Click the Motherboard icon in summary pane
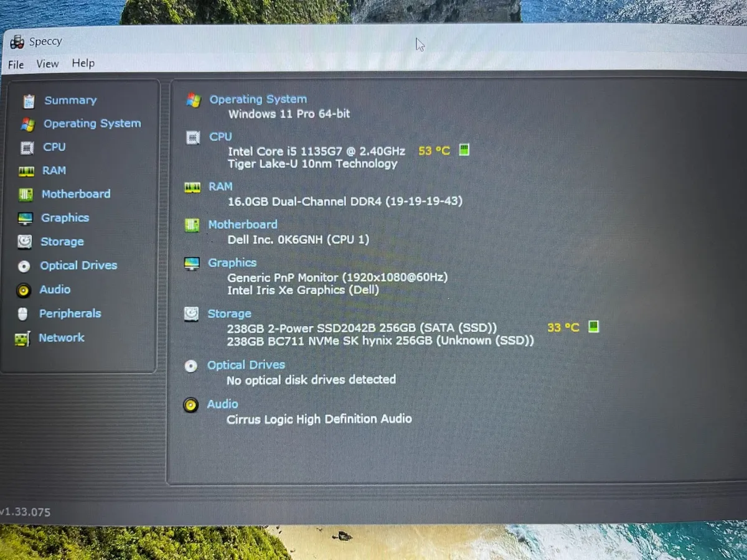747x560 pixels. pos(192,225)
